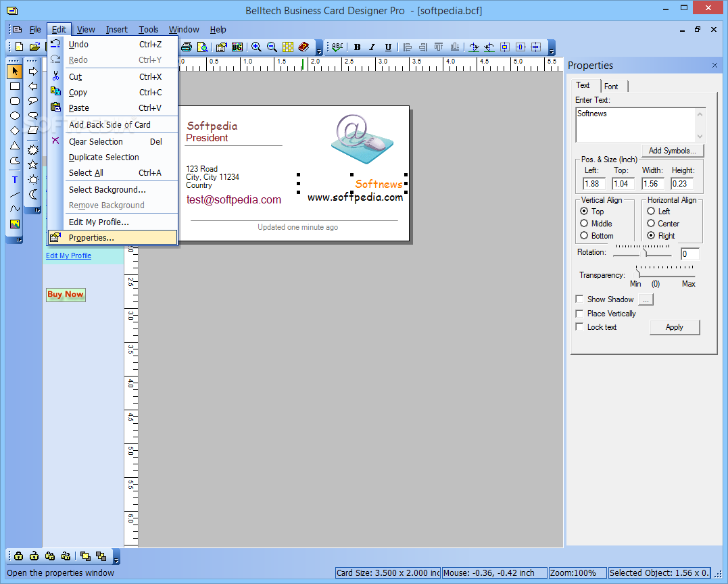Open shadow settings with the ... button
The image size is (728, 584).
coord(646,300)
